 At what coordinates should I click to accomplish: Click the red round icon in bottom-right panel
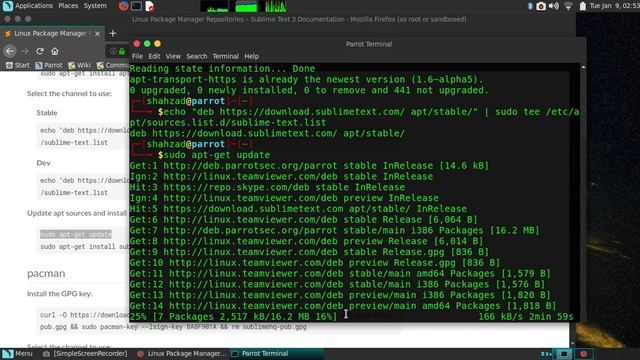(584, 354)
